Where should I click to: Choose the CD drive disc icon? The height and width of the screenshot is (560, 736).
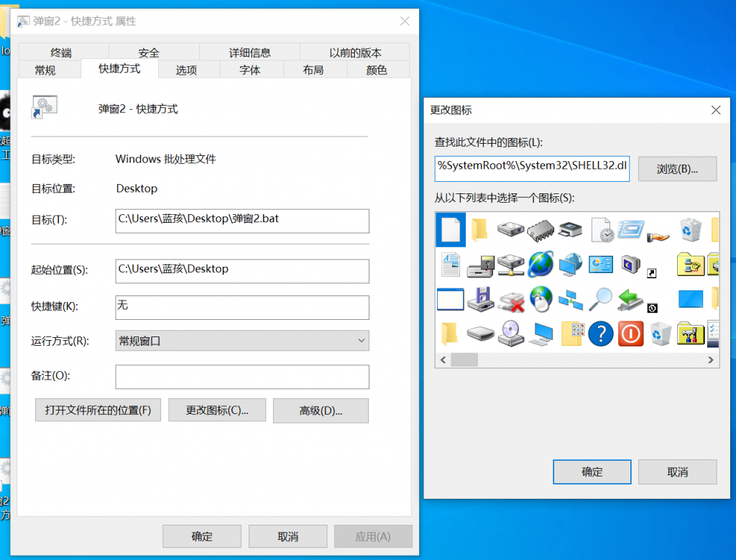point(511,334)
